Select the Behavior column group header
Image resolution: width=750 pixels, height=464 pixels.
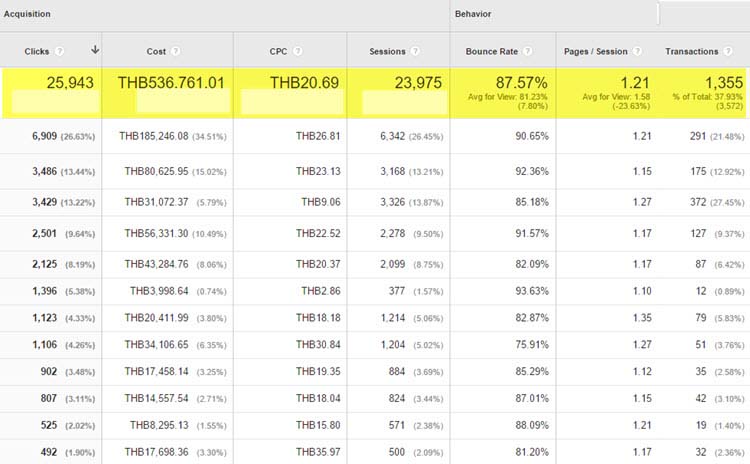tap(473, 15)
